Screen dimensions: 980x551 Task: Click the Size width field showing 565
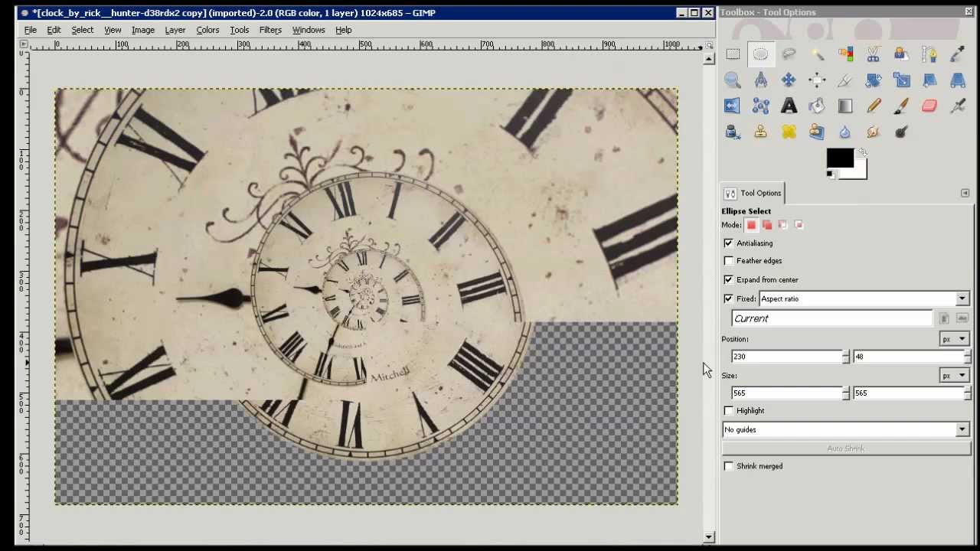786,393
